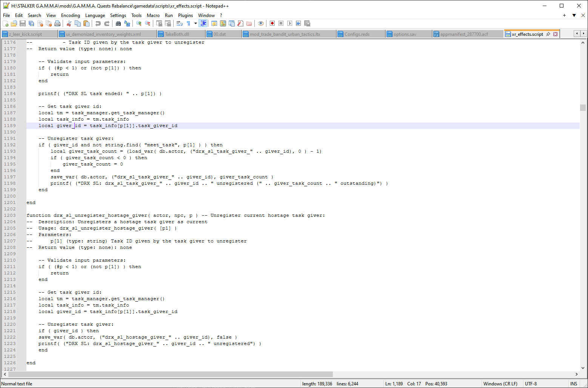Click UTF-8 encoding in status bar
The image size is (588, 388).
[x=531, y=384]
